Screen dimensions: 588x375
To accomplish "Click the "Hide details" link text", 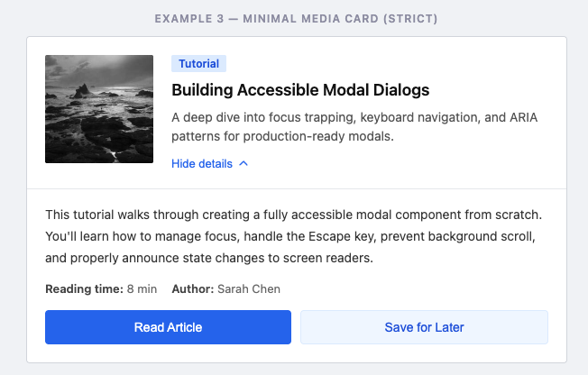I will click(202, 164).
